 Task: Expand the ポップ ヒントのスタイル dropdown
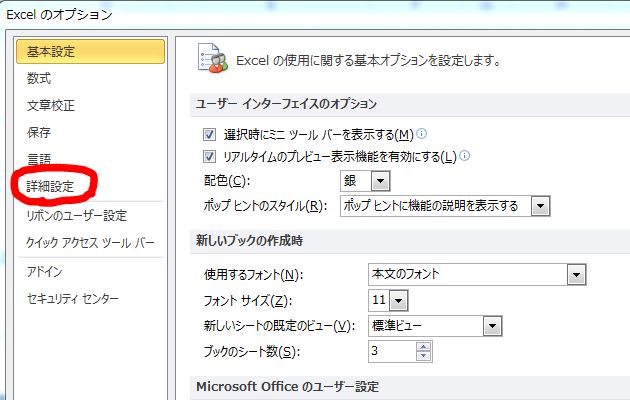[540, 206]
